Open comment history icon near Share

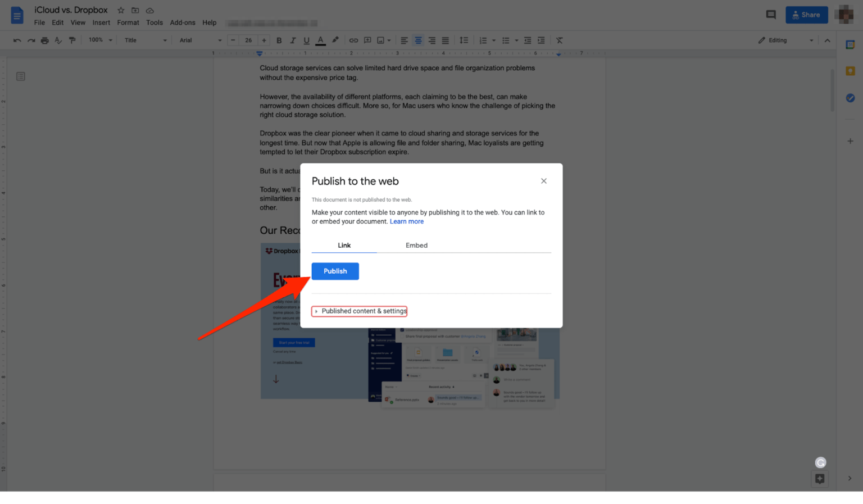(x=771, y=14)
